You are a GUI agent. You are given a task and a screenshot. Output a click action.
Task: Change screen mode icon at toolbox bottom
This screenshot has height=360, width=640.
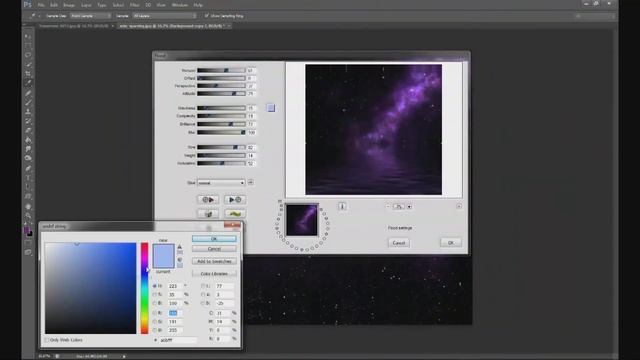point(28,253)
